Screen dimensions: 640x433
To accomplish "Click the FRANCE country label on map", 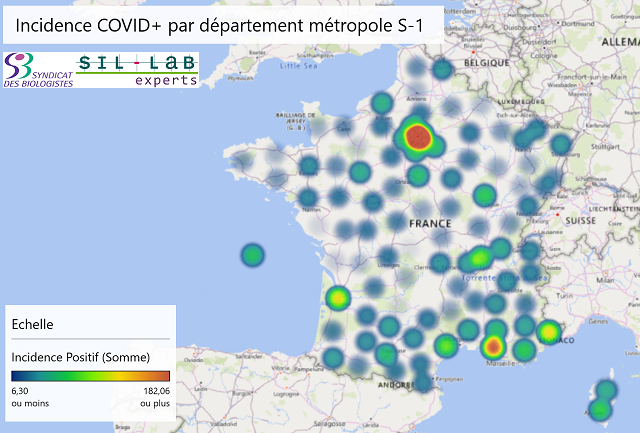I will click(x=432, y=222).
